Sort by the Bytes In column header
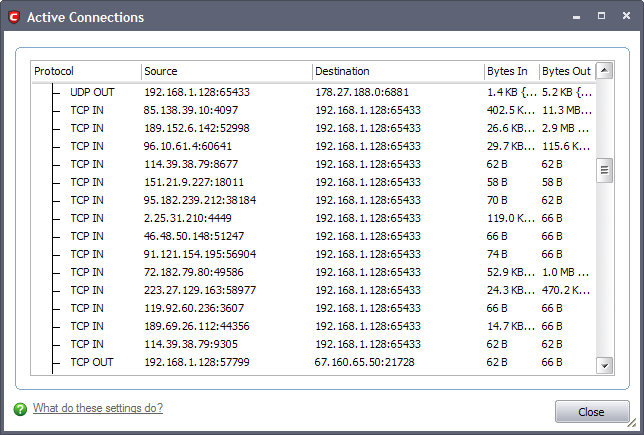The height and width of the screenshot is (435, 644). [x=510, y=71]
